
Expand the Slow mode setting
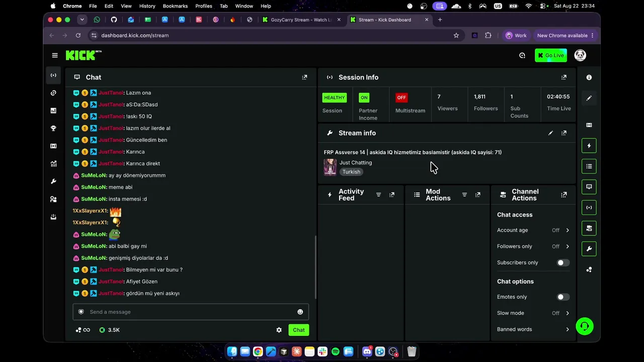[x=533, y=313]
